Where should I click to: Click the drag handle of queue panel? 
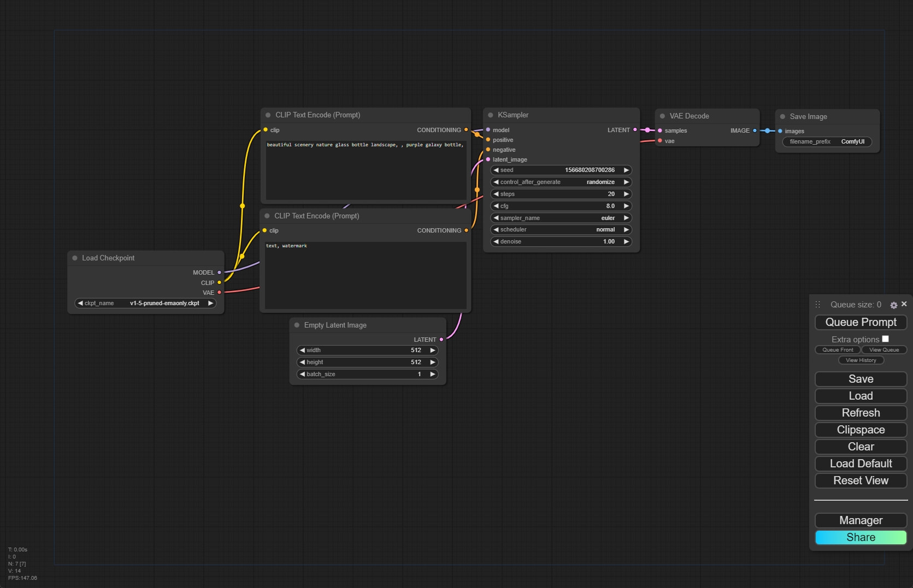click(x=818, y=305)
